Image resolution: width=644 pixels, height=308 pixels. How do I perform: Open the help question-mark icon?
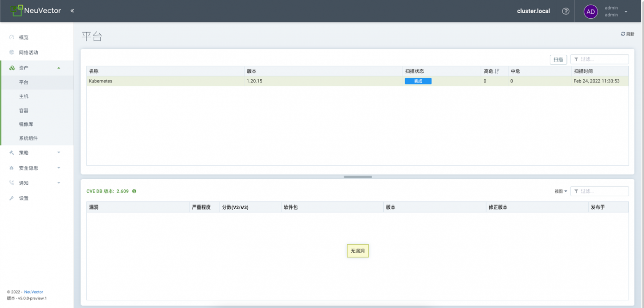(x=566, y=11)
